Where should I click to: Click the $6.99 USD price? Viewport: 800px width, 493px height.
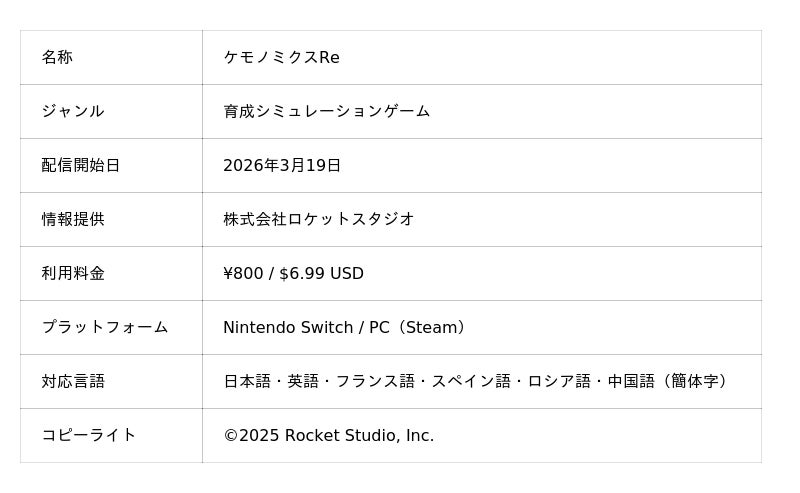321,274
